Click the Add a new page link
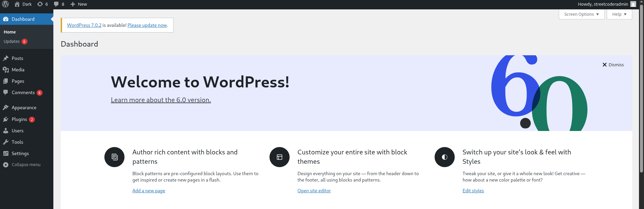This screenshot has height=209, width=644. pyautogui.click(x=149, y=191)
